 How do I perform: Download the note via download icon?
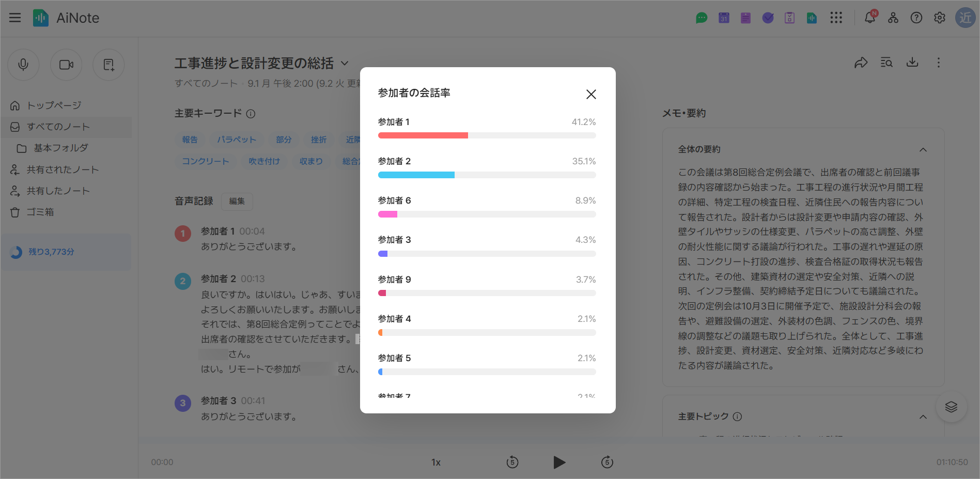click(x=912, y=63)
